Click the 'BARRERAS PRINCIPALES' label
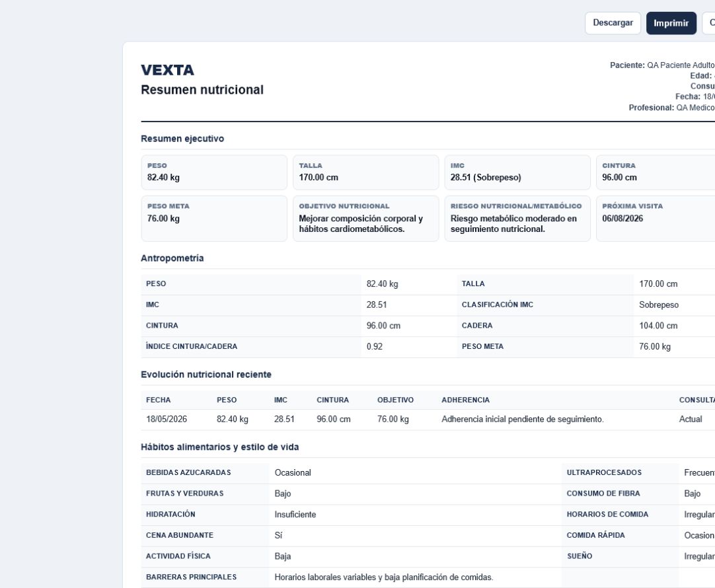The height and width of the screenshot is (588, 715). (x=191, y=577)
